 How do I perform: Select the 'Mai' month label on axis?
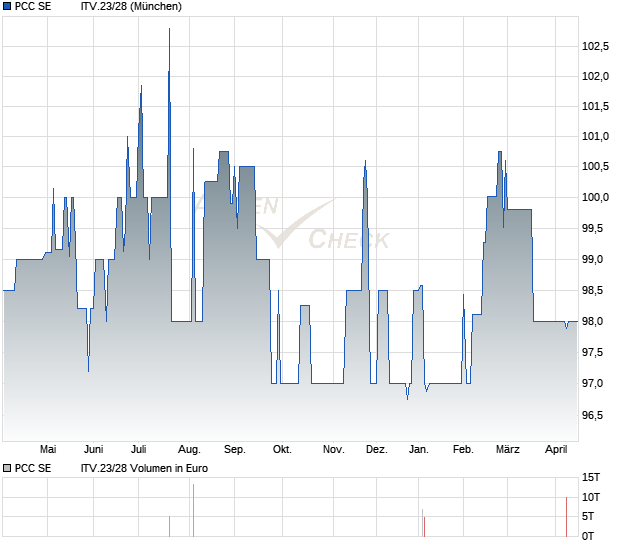(47, 449)
